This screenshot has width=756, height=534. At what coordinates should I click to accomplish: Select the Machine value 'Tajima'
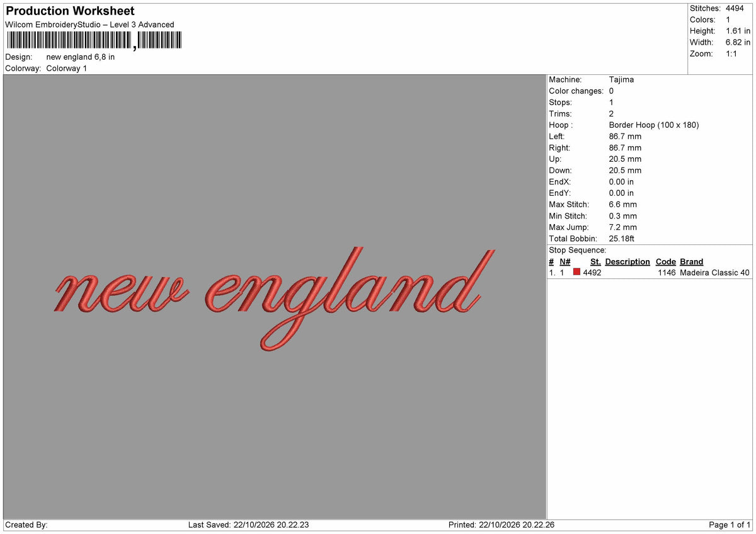621,79
